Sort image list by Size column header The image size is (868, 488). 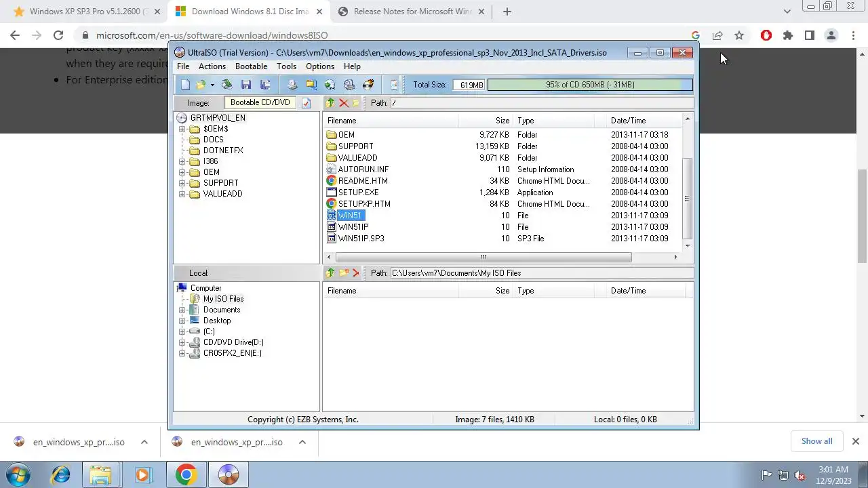[x=486, y=121]
